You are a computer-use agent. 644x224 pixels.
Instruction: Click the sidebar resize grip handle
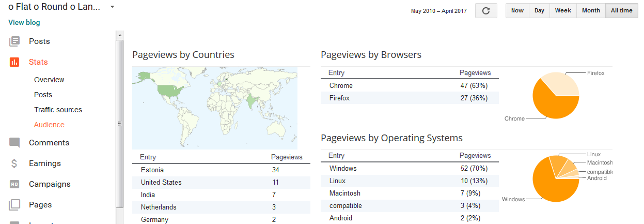pyautogui.click(x=120, y=124)
